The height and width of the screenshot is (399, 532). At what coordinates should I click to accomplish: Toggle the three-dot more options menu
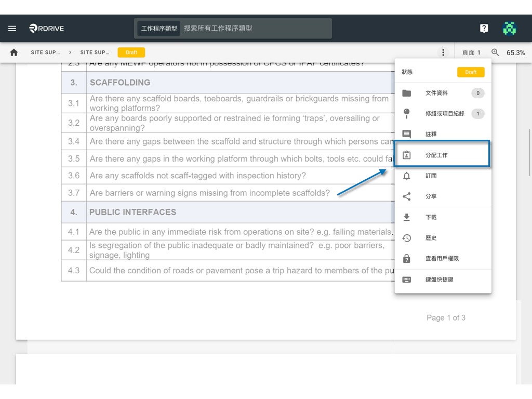coord(443,52)
